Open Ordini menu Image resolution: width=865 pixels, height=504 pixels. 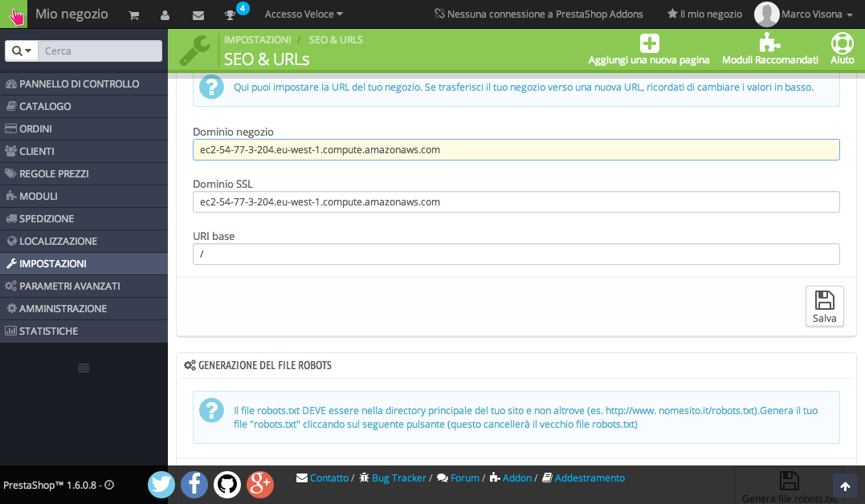pyautogui.click(x=84, y=129)
